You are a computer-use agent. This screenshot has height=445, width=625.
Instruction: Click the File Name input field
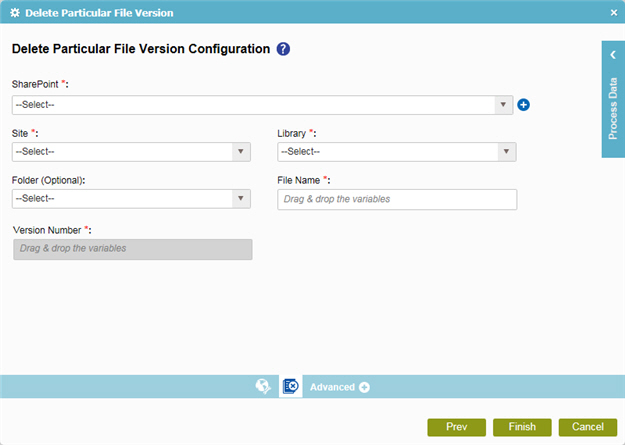397,199
